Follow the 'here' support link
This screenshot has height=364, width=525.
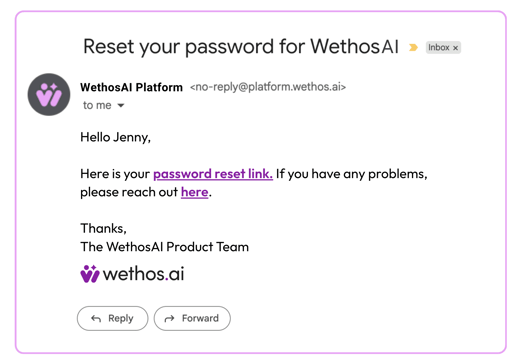coord(195,192)
